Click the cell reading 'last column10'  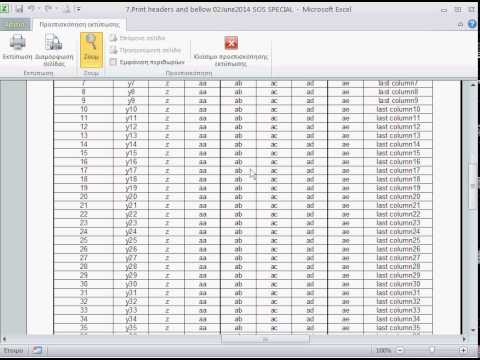pyautogui.click(x=398, y=109)
